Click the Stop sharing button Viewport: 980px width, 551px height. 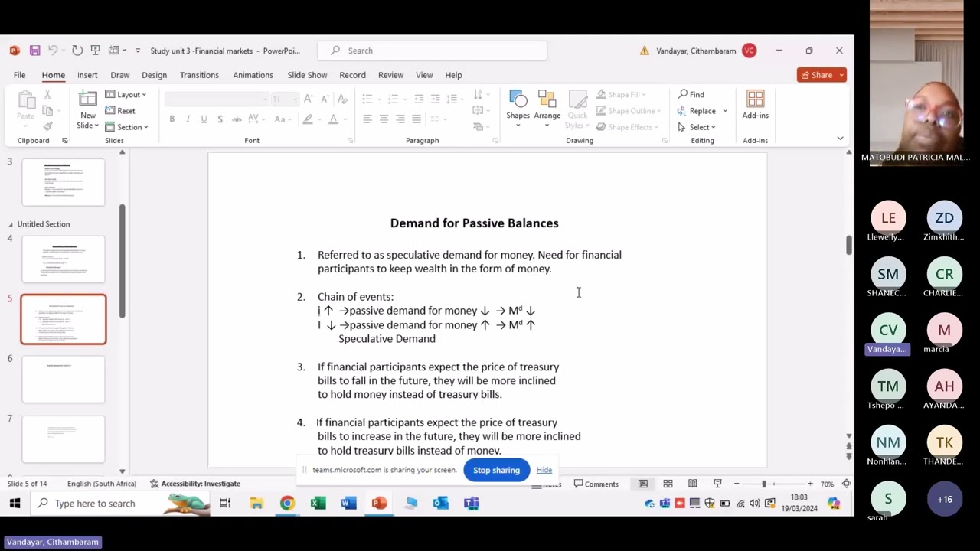tap(496, 470)
